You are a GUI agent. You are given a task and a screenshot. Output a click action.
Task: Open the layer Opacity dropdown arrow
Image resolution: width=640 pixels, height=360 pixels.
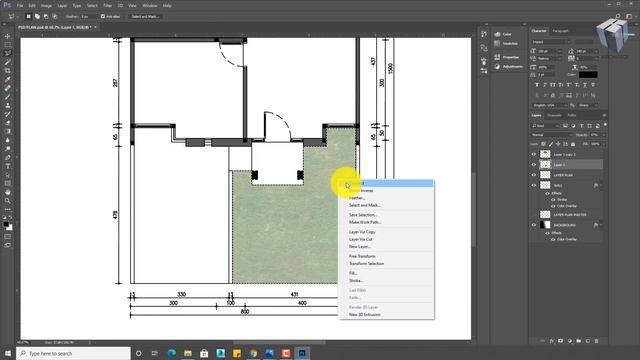[604, 135]
